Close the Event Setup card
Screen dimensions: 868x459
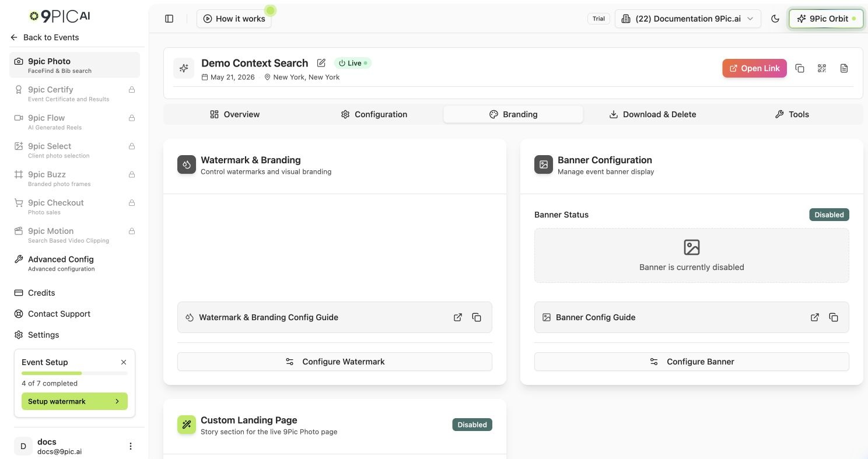(124, 362)
